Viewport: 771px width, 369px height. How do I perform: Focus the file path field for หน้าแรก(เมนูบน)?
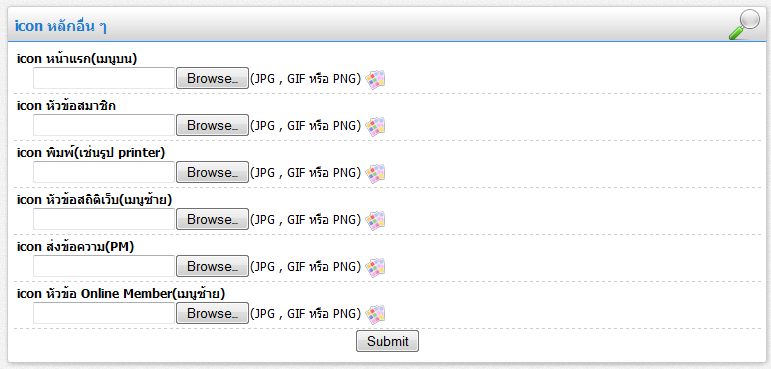tap(104, 78)
